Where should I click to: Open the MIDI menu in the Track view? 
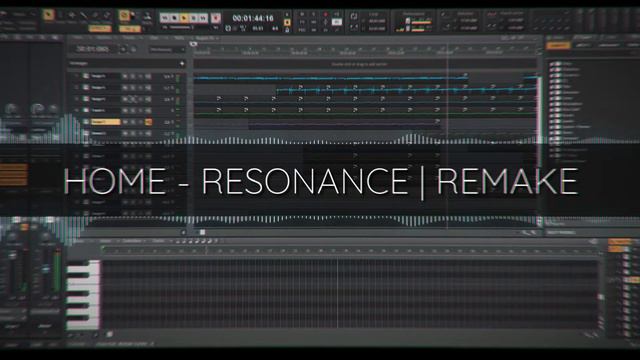(x=179, y=38)
